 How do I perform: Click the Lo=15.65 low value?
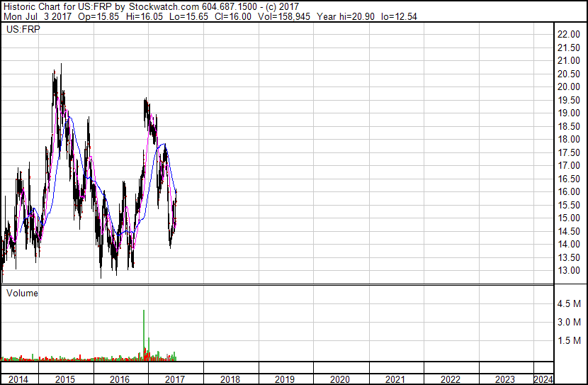188,16
